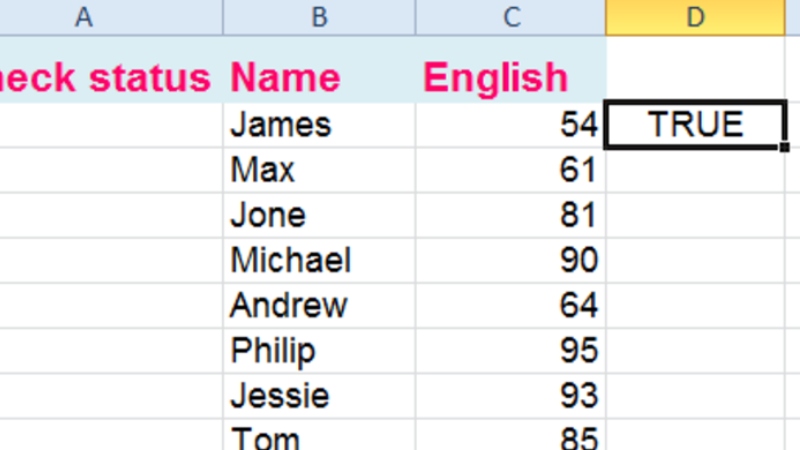The width and height of the screenshot is (800, 450).
Task: Select the cell with name James
Action: coord(319,125)
